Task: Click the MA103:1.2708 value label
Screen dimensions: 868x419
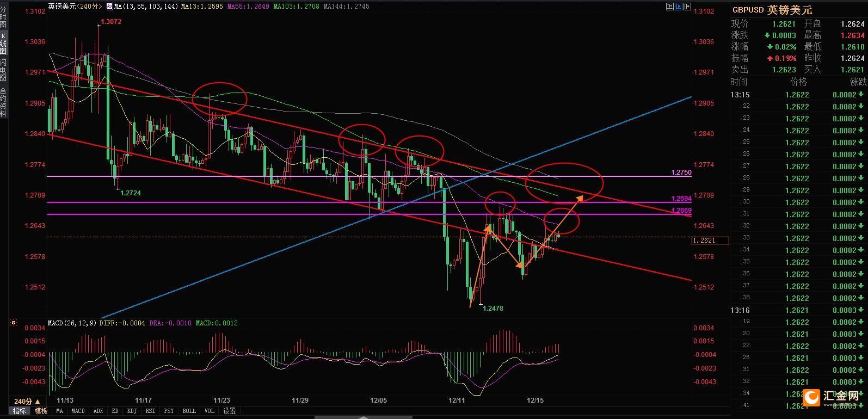Action: 297,7
